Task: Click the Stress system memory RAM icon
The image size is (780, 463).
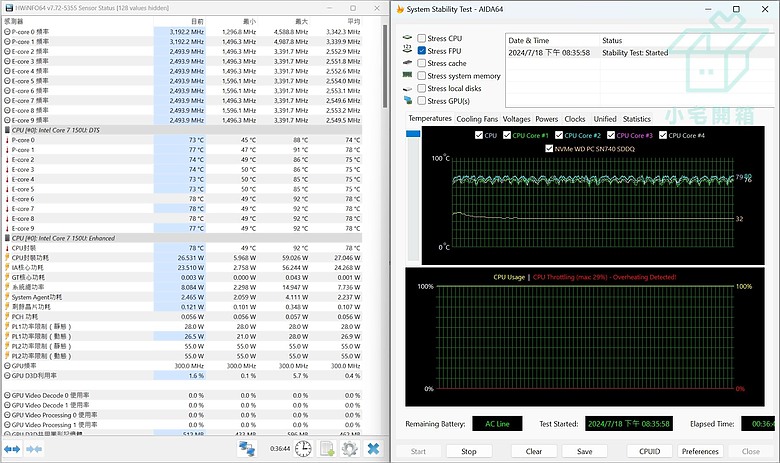Action: [x=407, y=75]
